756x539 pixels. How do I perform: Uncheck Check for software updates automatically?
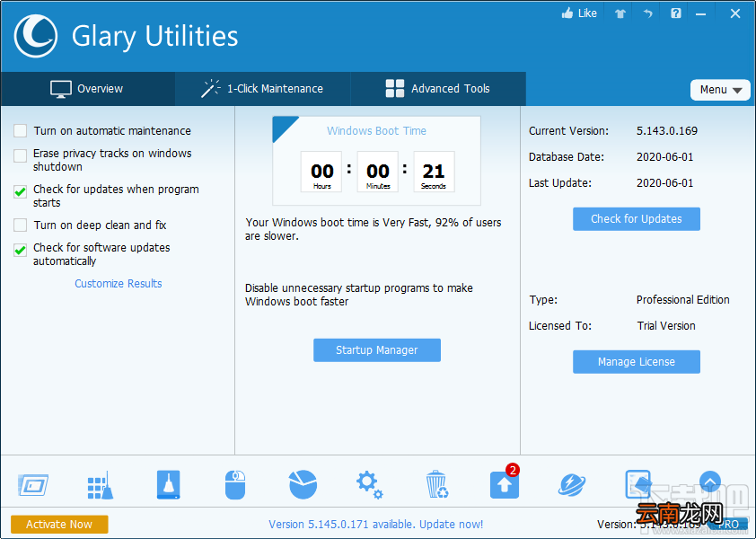21,250
